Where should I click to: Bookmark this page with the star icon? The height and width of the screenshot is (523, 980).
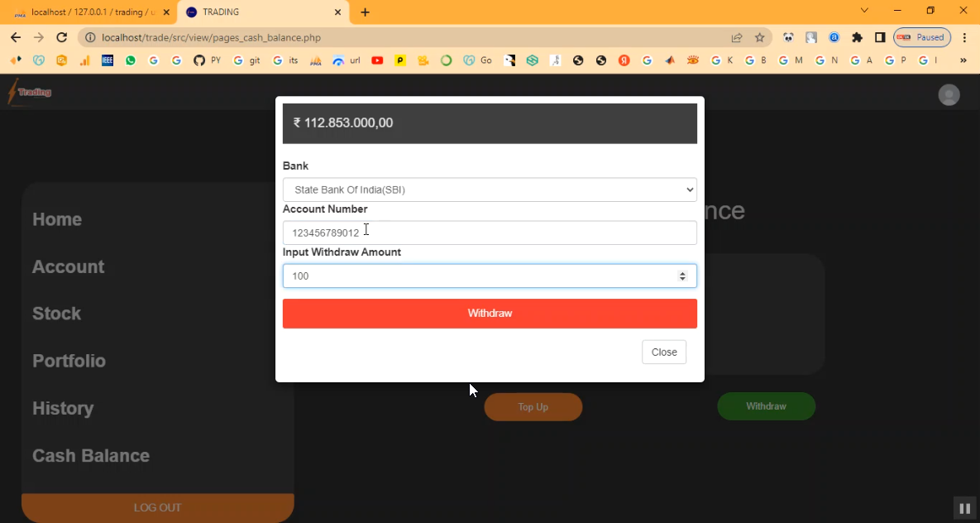[759, 37]
